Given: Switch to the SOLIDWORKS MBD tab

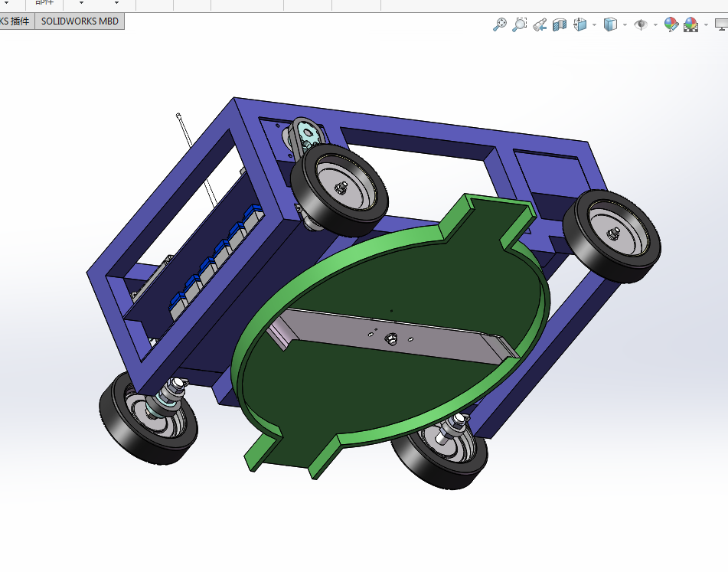Looking at the screenshot, I should pyautogui.click(x=80, y=21).
